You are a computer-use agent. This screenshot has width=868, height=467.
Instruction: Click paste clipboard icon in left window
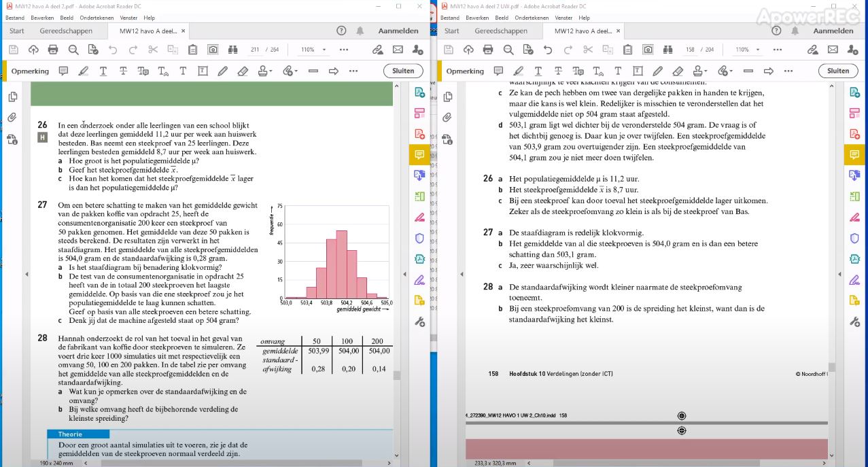pyautogui.click(x=192, y=50)
